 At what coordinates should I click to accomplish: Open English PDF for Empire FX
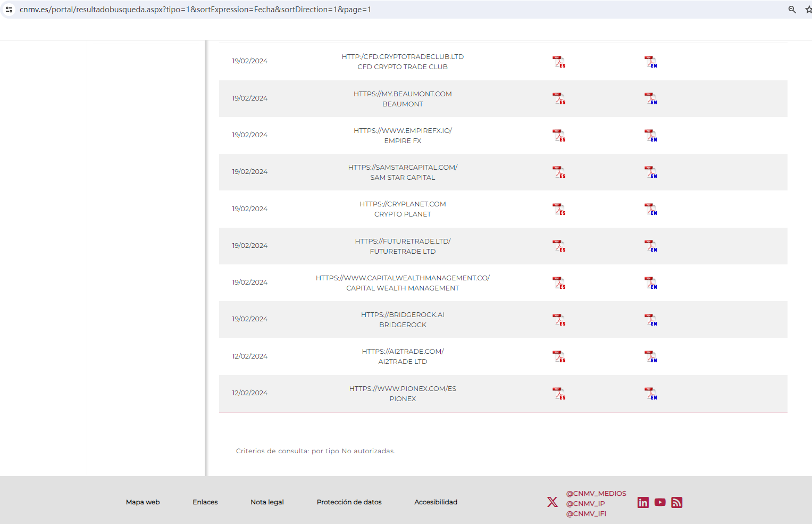coord(651,136)
